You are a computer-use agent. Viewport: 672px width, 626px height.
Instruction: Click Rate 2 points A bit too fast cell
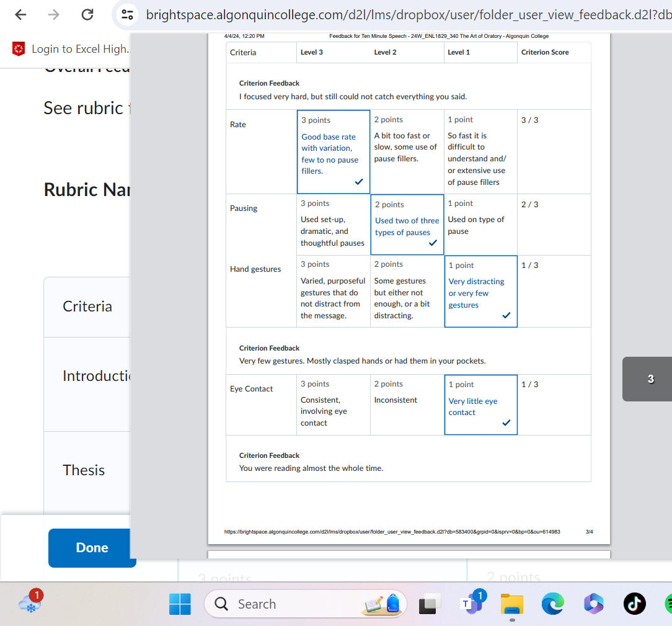click(407, 152)
